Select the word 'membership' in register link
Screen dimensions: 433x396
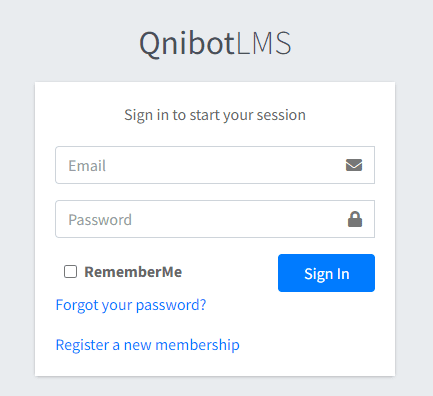(x=197, y=345)
